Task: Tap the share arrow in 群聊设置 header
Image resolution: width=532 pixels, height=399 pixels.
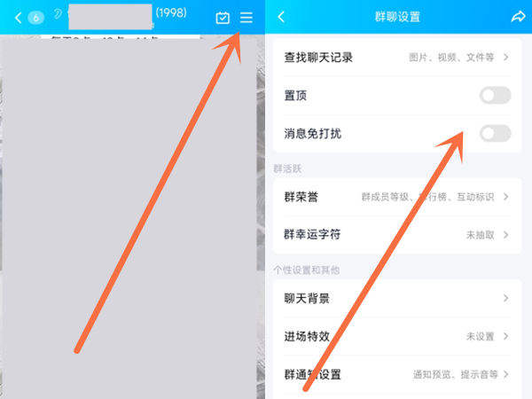Action: click(518, 17)
